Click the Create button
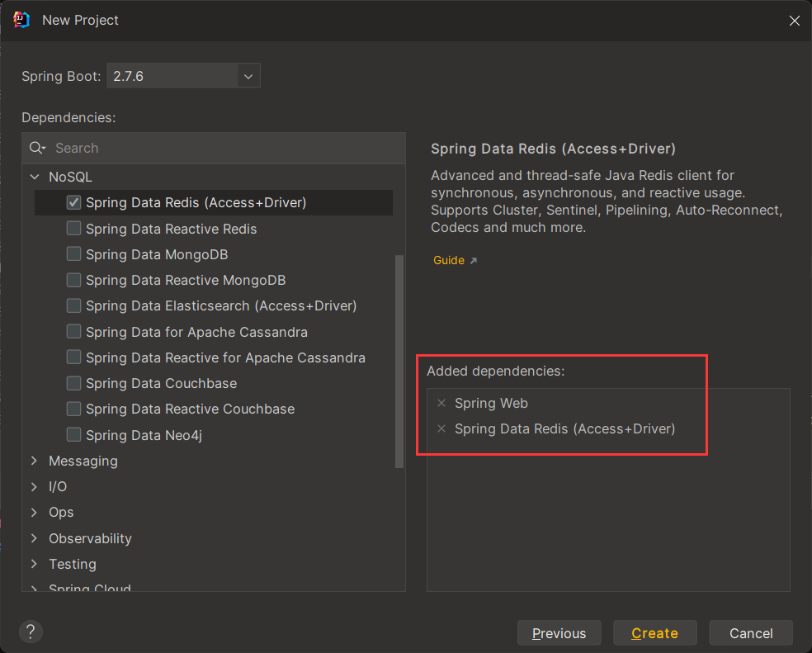This screenshot has height=653, width=812. [654, 633]
